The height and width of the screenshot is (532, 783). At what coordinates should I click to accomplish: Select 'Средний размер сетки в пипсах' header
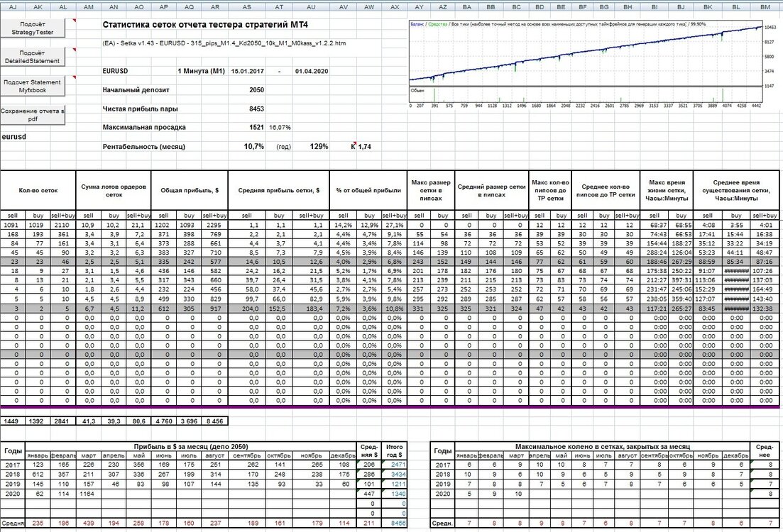[x=492, y=190]
